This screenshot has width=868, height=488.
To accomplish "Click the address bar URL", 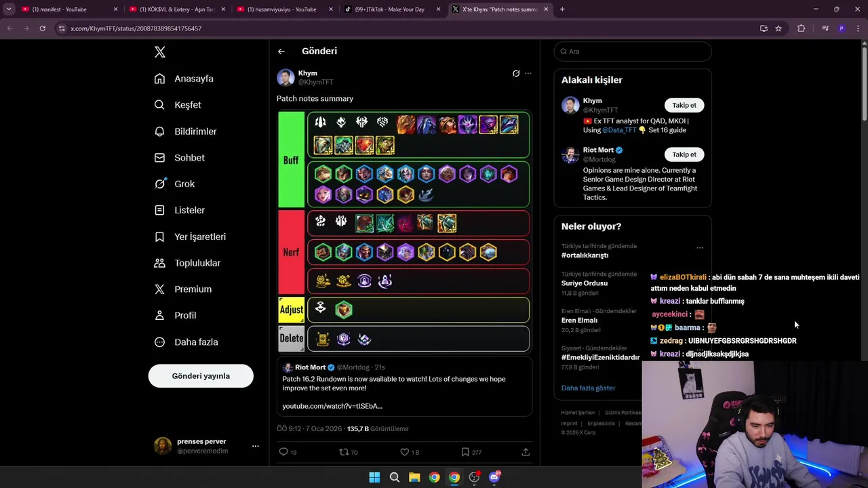I will tap(136, 28).
